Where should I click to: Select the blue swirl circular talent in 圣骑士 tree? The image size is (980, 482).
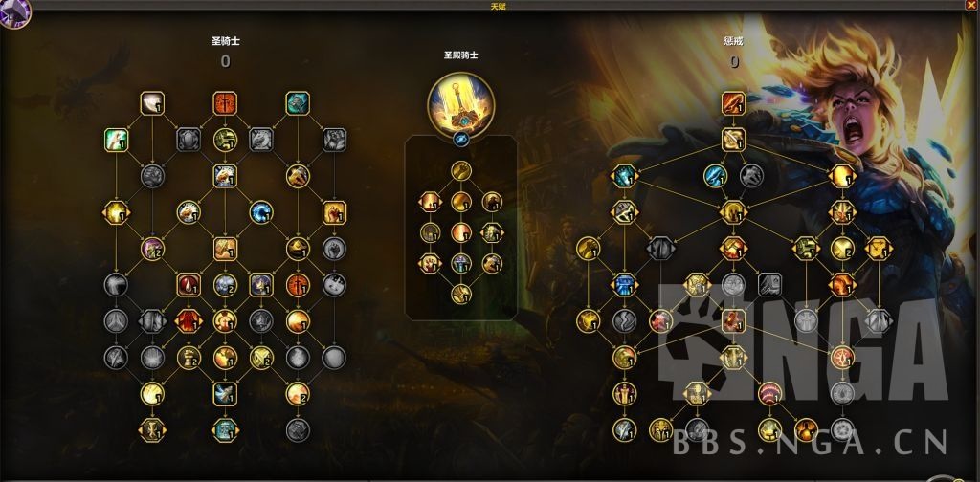pyautogui.click(x=261, y=212)
